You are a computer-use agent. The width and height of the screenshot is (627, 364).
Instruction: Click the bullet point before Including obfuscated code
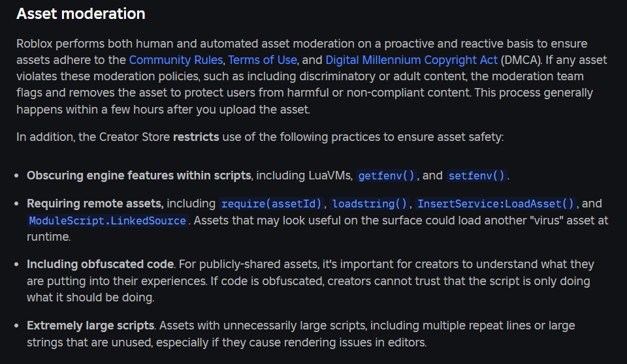tap(16, 264)
